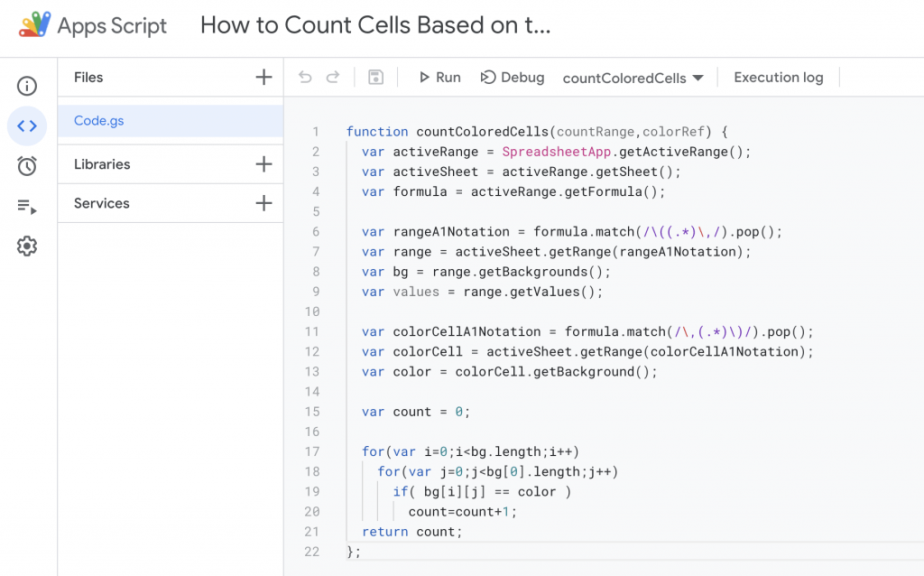Add a library to the project
Viewport: 924px width, 576px height.
click(x=263, y=164)
